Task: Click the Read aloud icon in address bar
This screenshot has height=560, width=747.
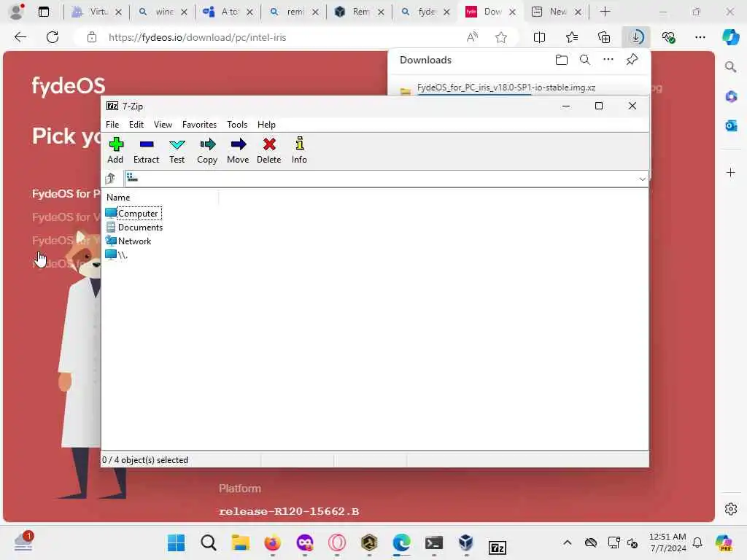Action: 472,37
